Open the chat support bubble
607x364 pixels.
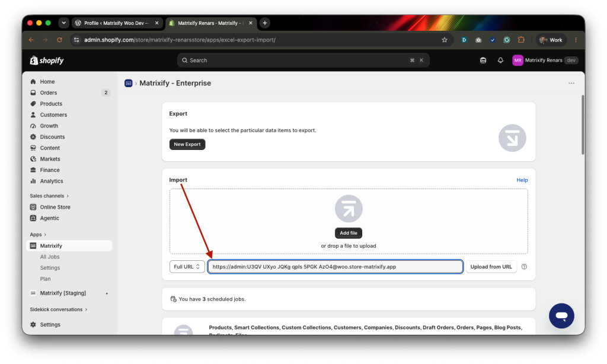click(x=561, y=316)
